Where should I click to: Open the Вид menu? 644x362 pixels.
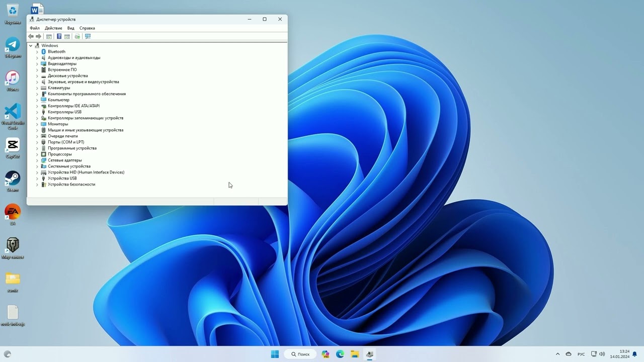pos(71,28)
